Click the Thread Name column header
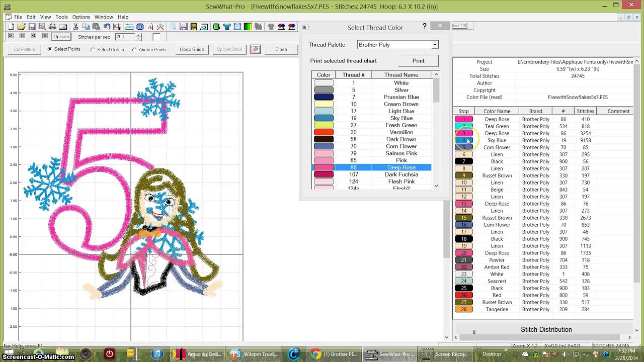The height and width of the screenshot is (362, 644). (x=401, y=75)
